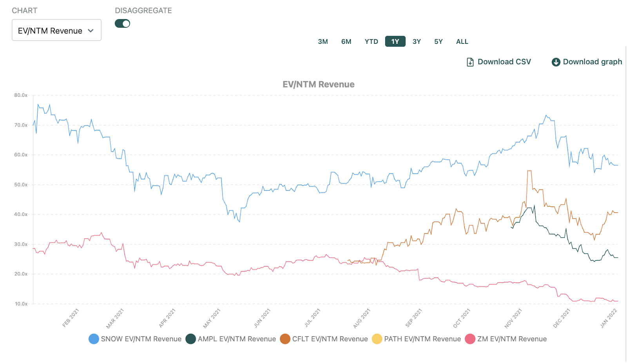This screenshot has height=364, width=627.
Task: Select the ALL time range
Action: [462, 42]
